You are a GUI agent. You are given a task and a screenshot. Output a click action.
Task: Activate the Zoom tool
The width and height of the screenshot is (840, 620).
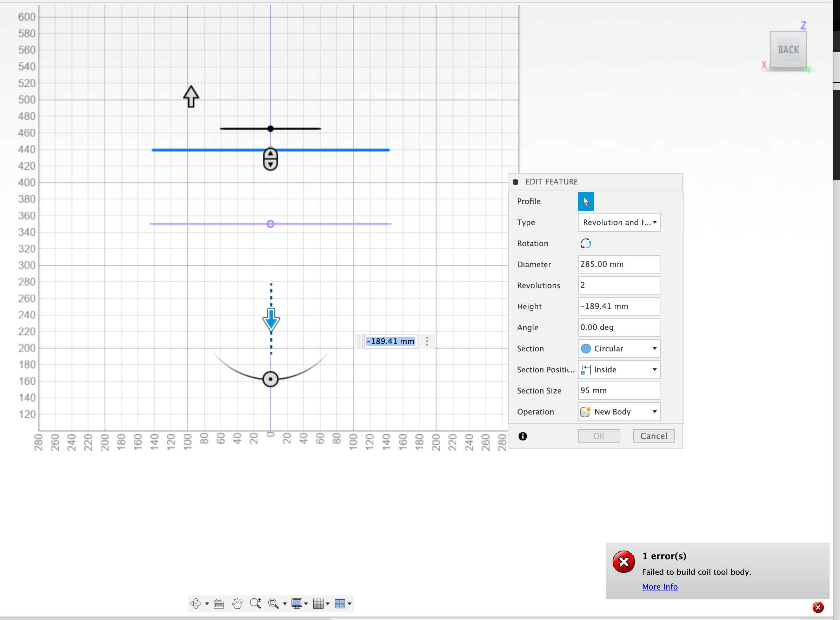coord(255,604)
